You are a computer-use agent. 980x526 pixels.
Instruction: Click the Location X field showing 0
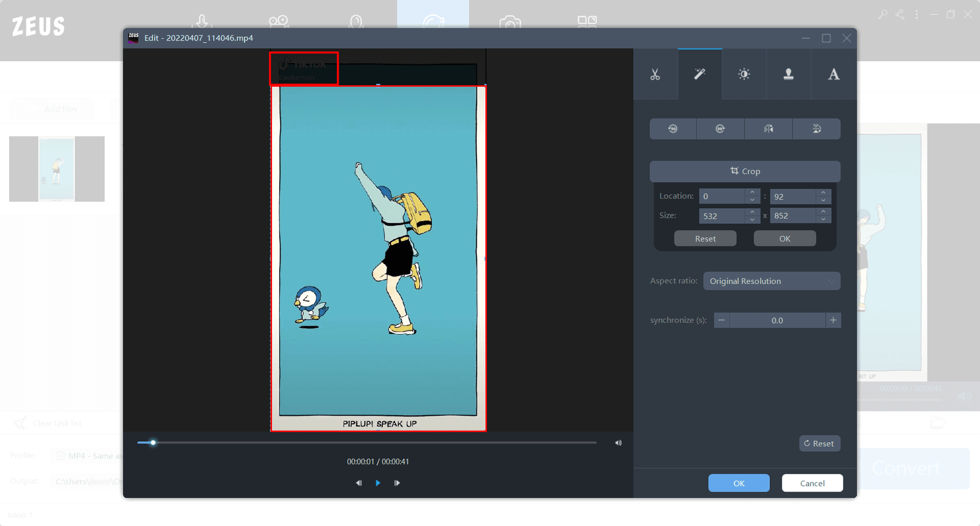point(722,196)
